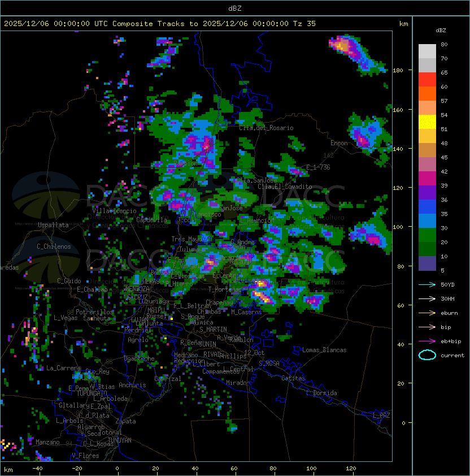Image resolution: width=470 pixels, height=476 pixels.
Task: Click the white 30HM arrow legend icon
Action: point(427,298)
